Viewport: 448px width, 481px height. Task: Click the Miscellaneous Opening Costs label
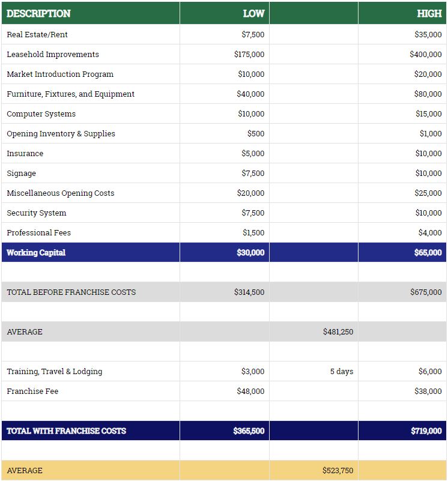pos(60,193)
